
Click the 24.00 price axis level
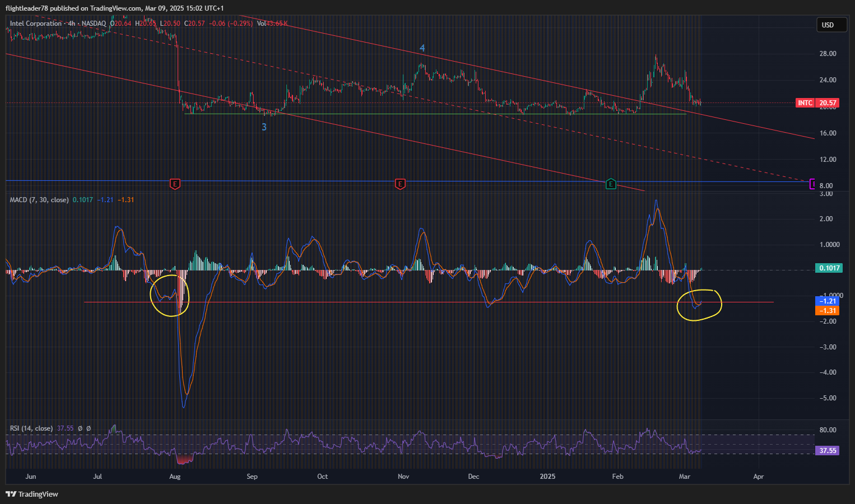click(828, 80)
